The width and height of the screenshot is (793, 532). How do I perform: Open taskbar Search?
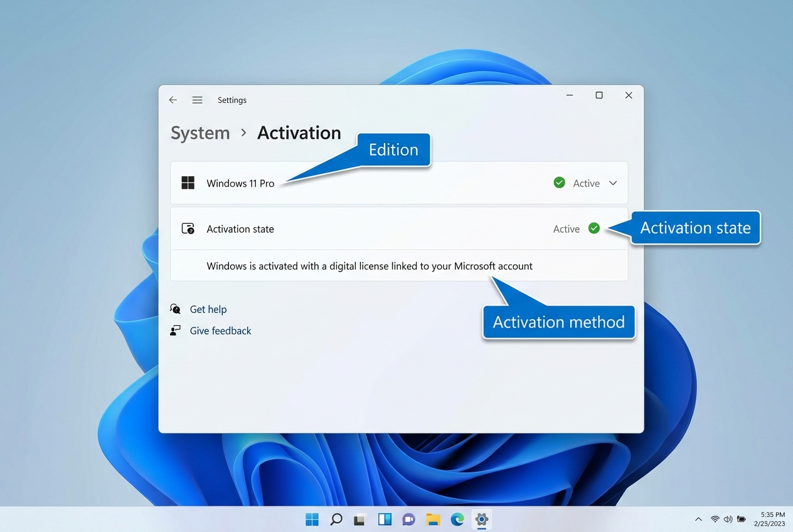click(x=336, y=519)
